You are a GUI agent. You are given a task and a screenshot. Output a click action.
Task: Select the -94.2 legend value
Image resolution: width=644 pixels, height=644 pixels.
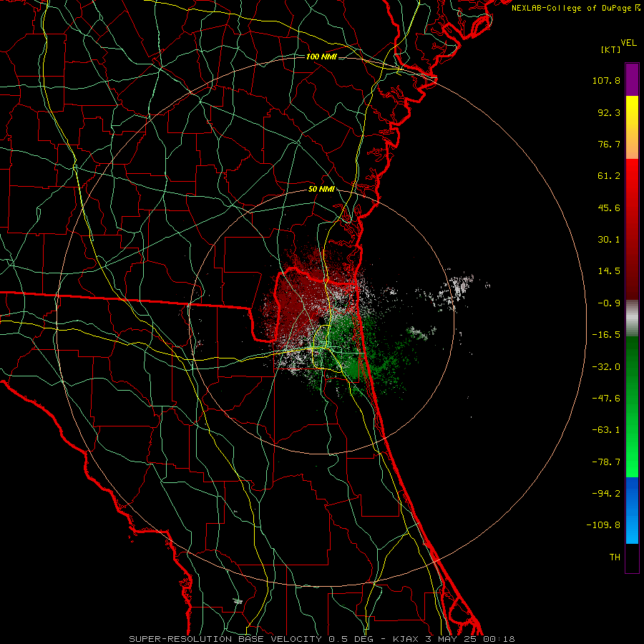(x=606, y=494)
